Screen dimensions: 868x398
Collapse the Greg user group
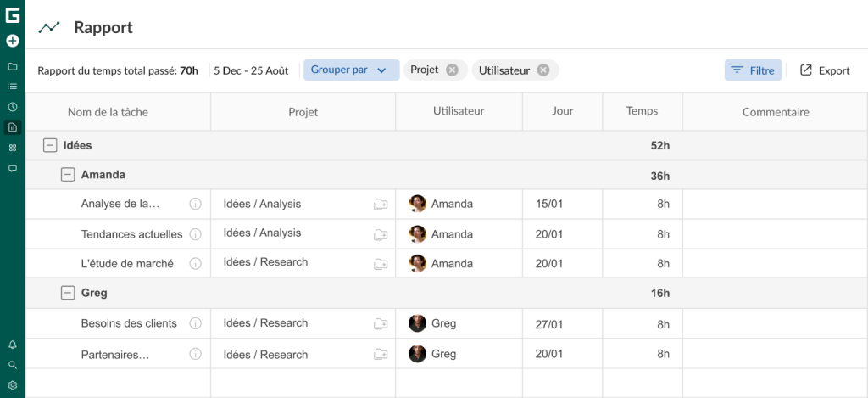(68, 293)
